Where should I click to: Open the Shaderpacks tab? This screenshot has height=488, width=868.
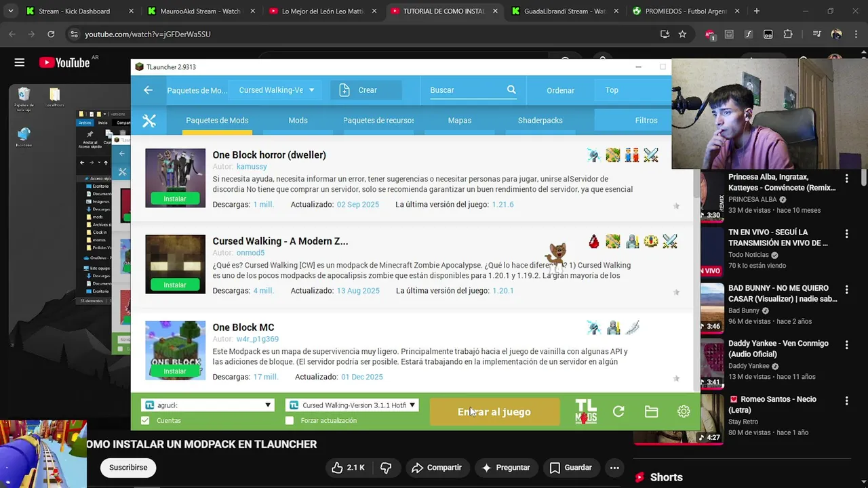tap(540, 121)
